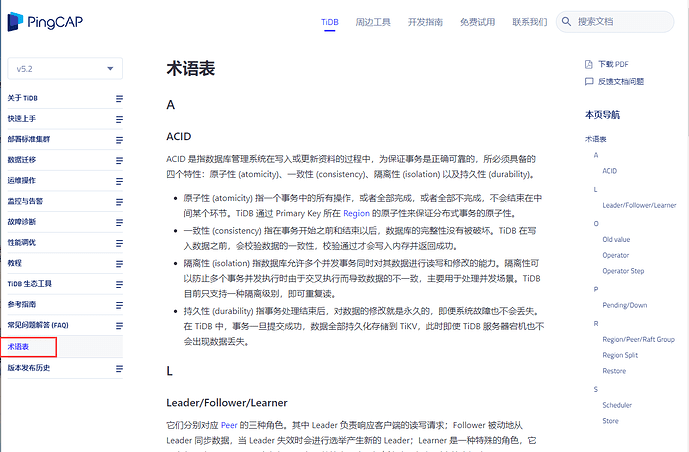Jump to Operator Step in page navigation
This screenshot has width=689, height=452.
tap(623, 271)
